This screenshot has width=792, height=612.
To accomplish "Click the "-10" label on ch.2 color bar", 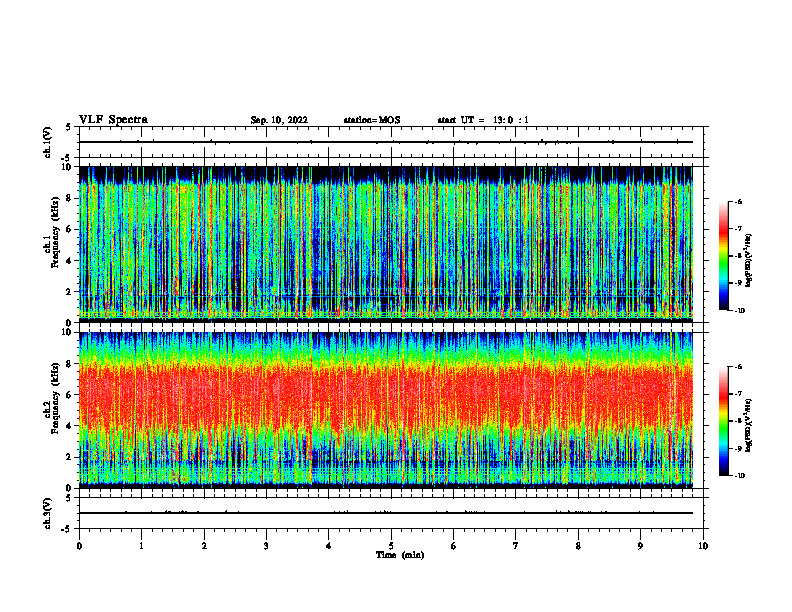I will 739,475.
